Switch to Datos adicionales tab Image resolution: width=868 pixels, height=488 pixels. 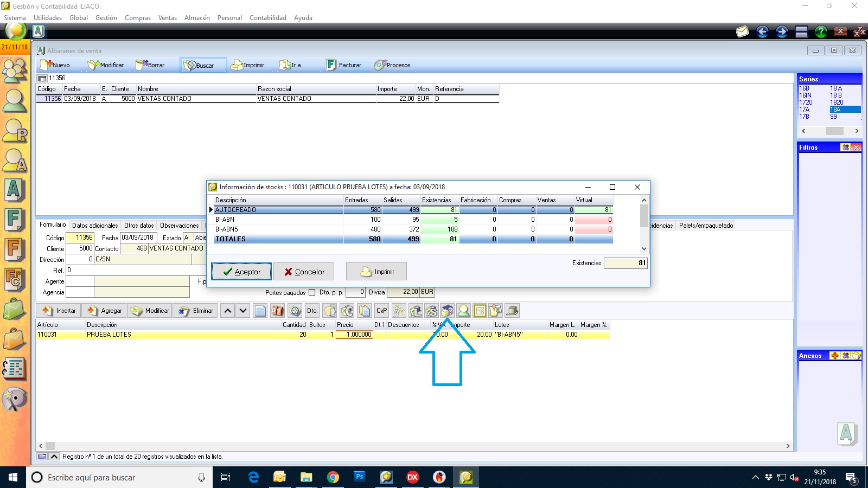coord(95,225)
